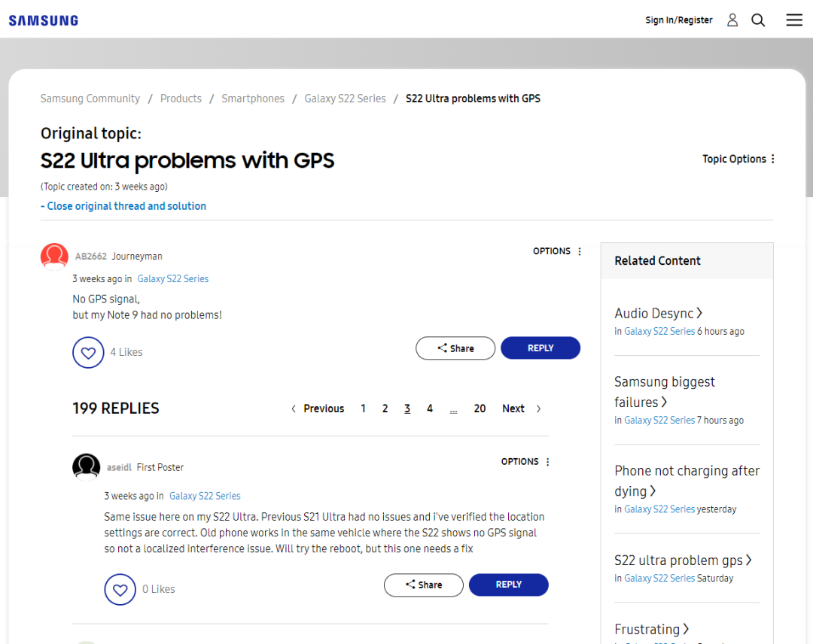Click Close original thread and solution
Image resolution: width=813 pixels, height=644 pixels.
click(x=123, y=206)
